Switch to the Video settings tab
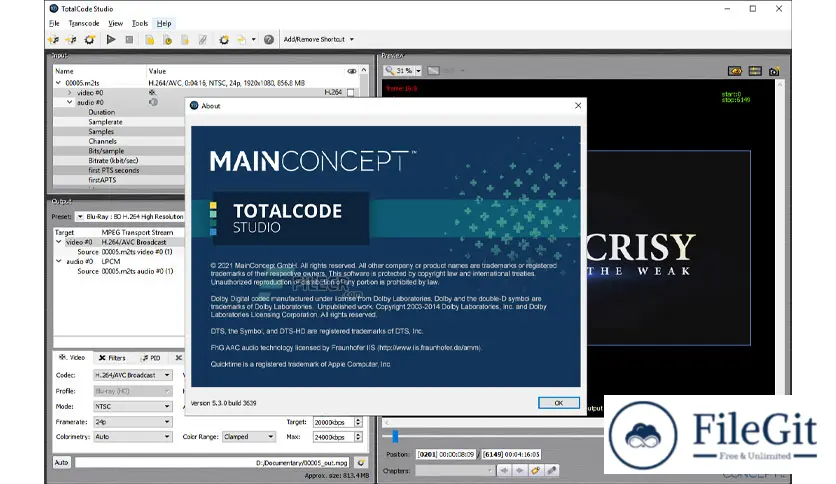836x484 pixels. coord(73,358)
